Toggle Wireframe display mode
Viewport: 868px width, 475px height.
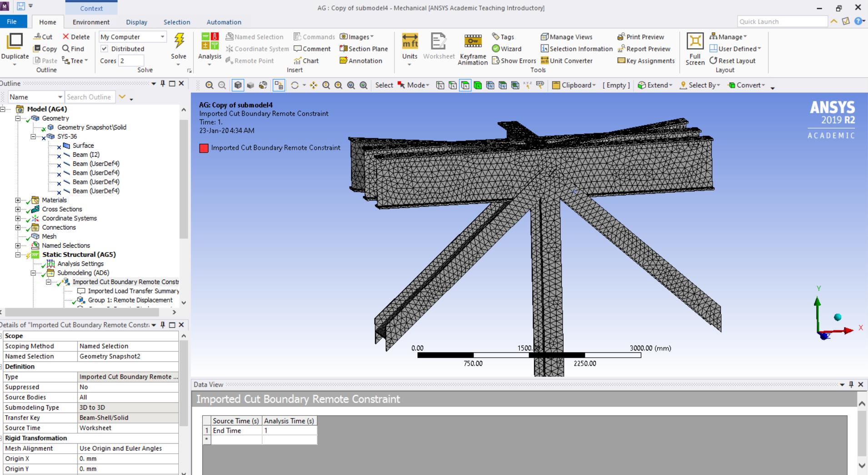pyautogui.click(x=263, y=85)
